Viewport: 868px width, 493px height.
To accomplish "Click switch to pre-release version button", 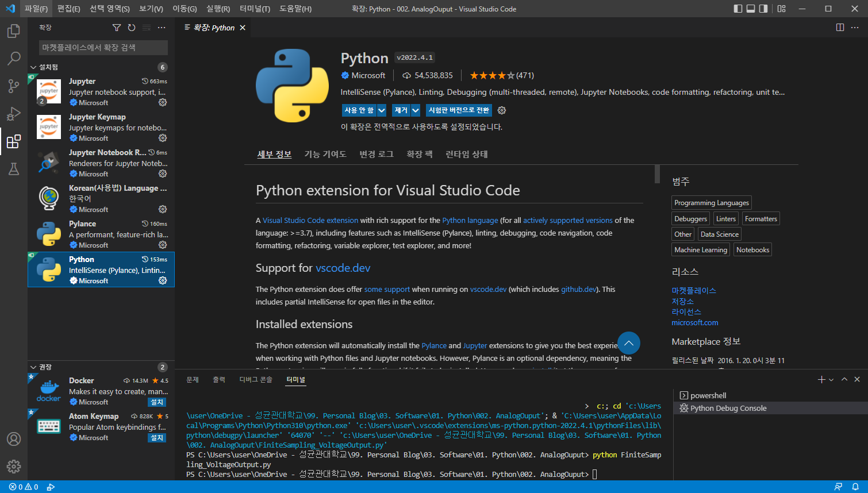I will click(x=459, y=110).
